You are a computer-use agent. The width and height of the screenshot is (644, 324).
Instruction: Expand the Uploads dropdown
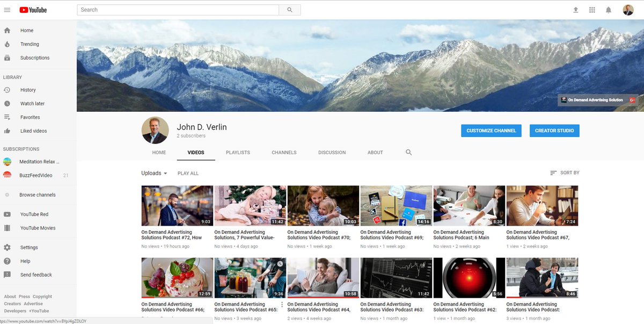pos(154,173)
